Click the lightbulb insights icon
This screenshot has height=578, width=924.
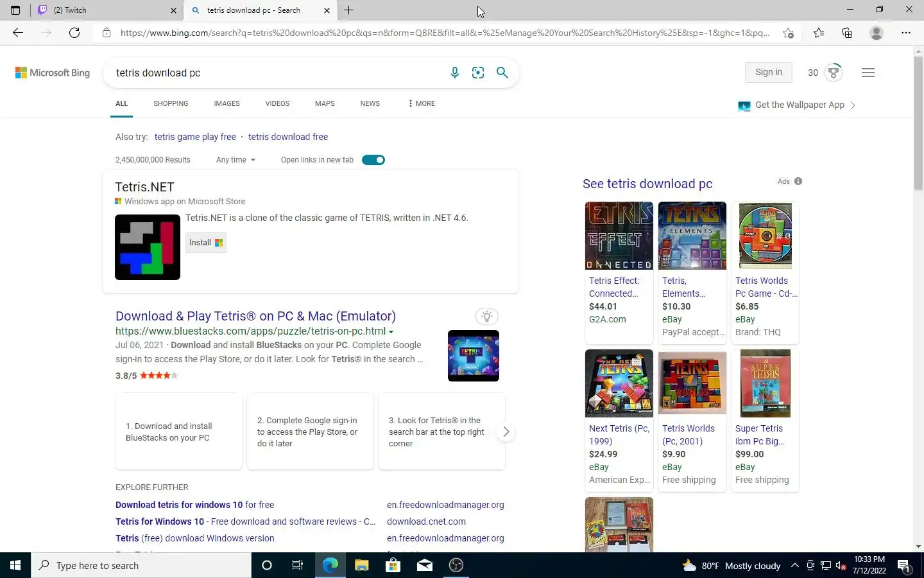[x=487, y=316]
